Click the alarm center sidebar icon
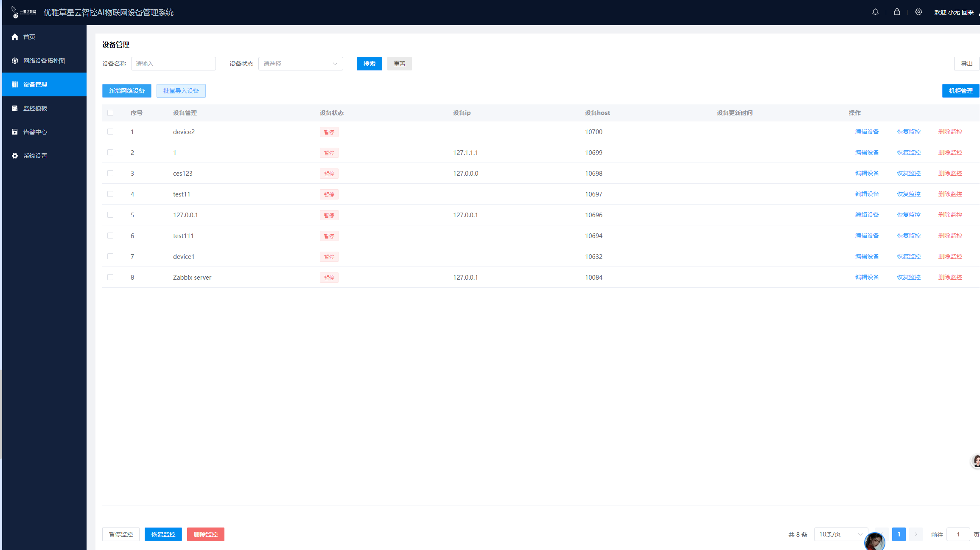The height and width of the screenshot is (550, 980). coord(15,132)
